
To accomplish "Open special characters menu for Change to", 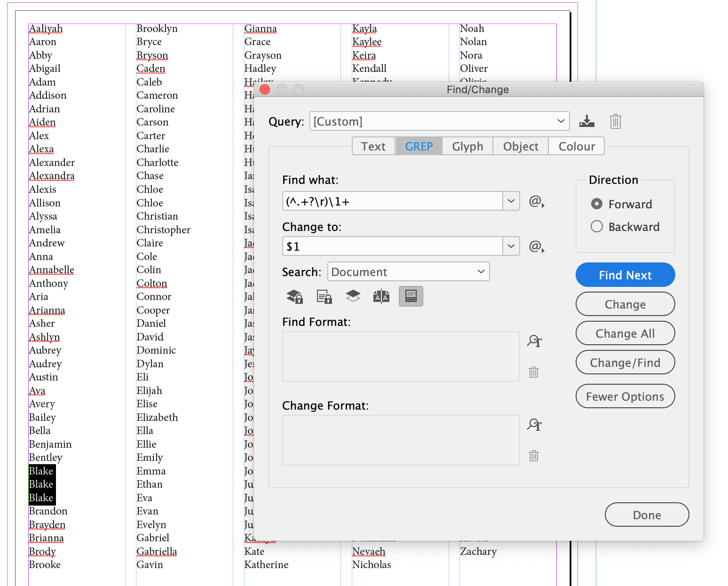I will point(536,246).
